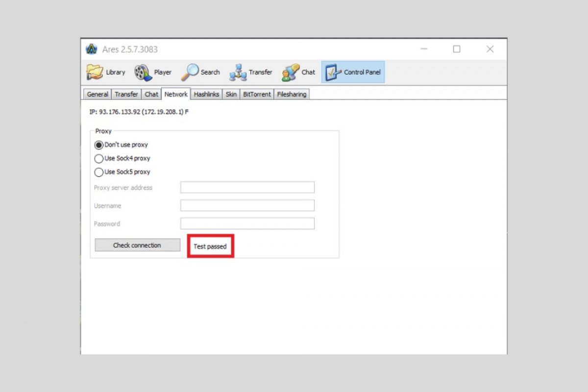Click the Check connection button
The image size is (588, 392).
coord(137,245)
